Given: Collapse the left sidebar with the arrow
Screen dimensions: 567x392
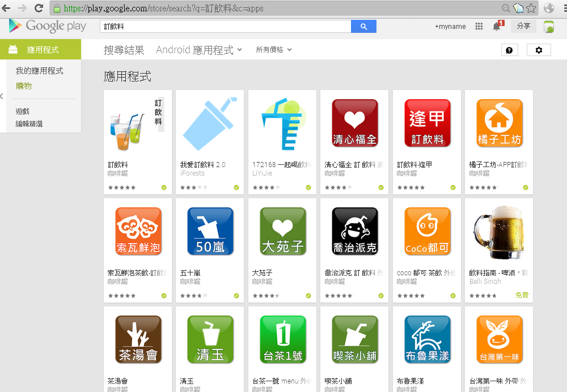Looking at the screenshot, I should (2, 96).
